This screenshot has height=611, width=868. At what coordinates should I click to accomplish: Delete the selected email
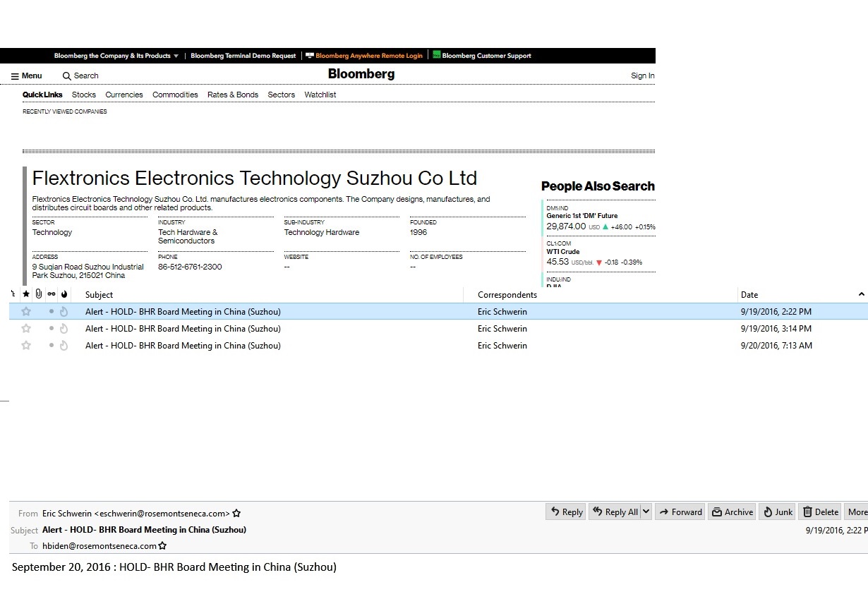(x=820, y=512)
